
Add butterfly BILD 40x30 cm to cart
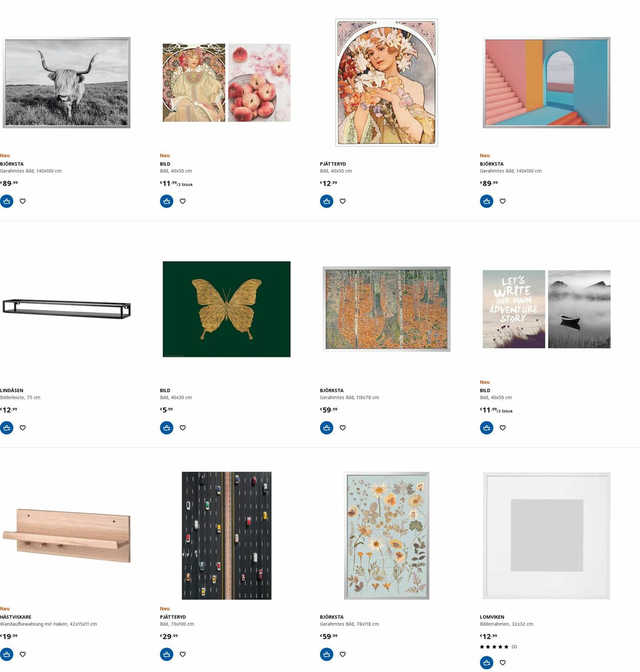coord(166,428)
